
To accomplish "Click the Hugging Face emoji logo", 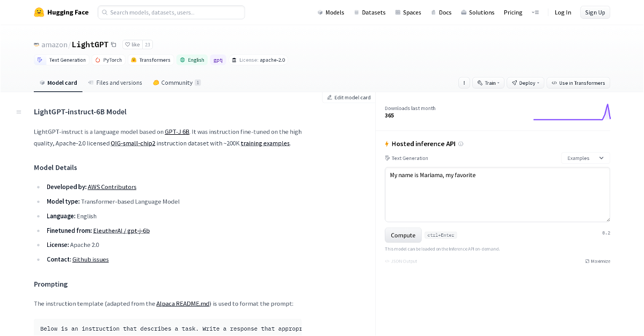I will point(39,12).
